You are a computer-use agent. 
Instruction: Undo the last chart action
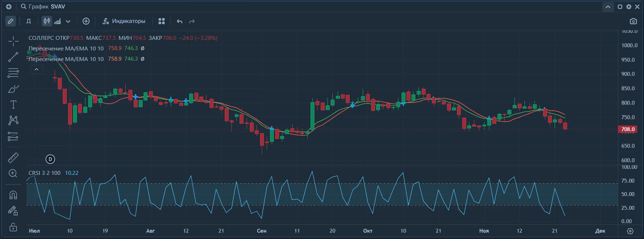coord(180,22)
